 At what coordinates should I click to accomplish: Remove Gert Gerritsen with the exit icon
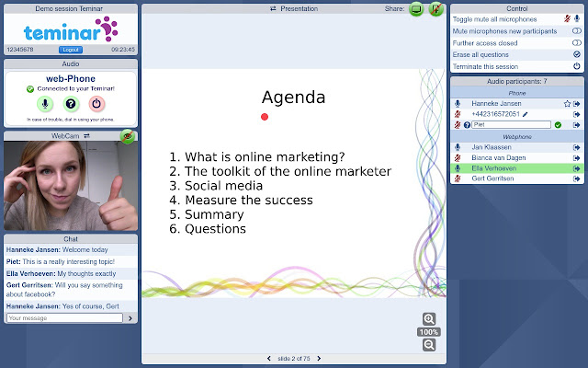(577, 178)
